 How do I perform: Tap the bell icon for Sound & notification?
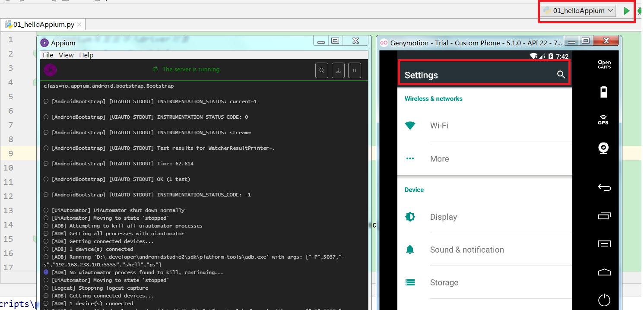coord(410,250)
